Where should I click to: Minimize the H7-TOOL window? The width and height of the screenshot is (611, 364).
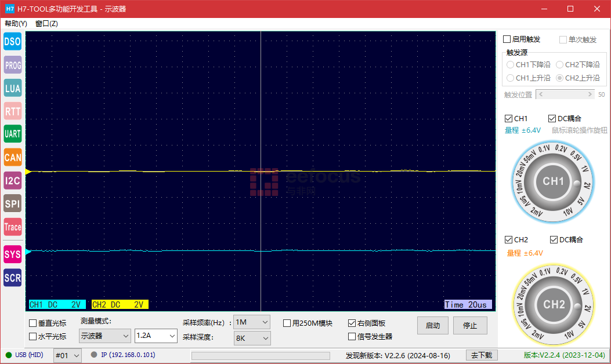544,9
